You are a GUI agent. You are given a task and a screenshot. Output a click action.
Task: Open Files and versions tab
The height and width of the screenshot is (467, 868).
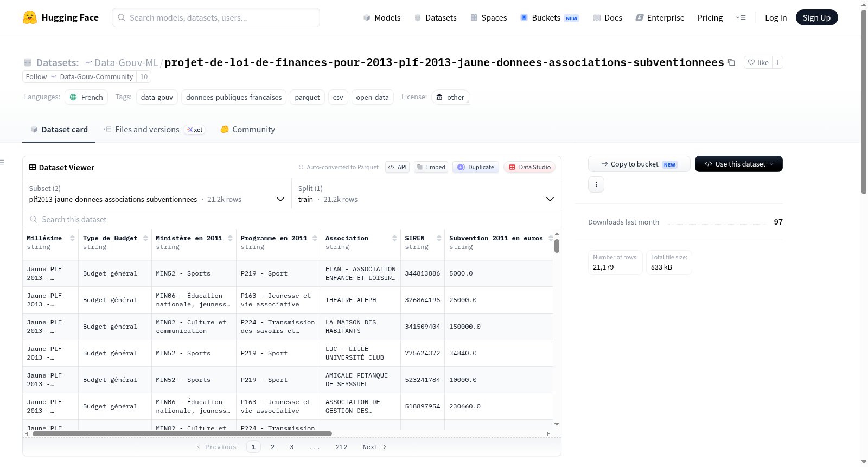(154, 130)
